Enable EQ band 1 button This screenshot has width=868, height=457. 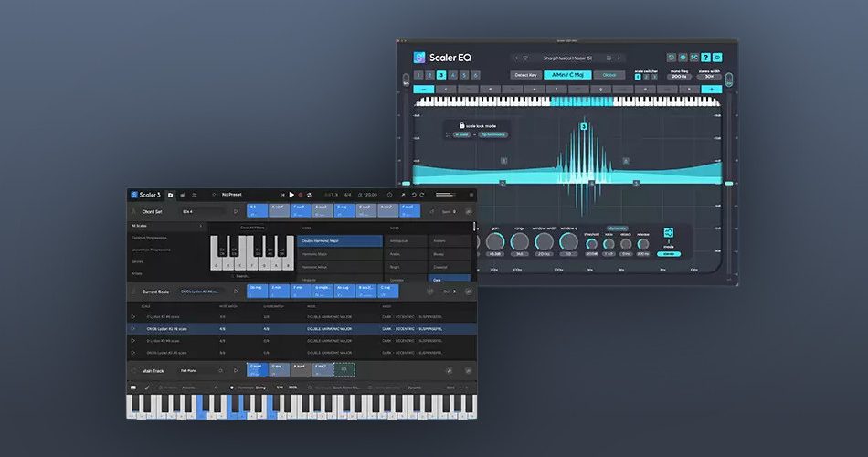point(418,75)
